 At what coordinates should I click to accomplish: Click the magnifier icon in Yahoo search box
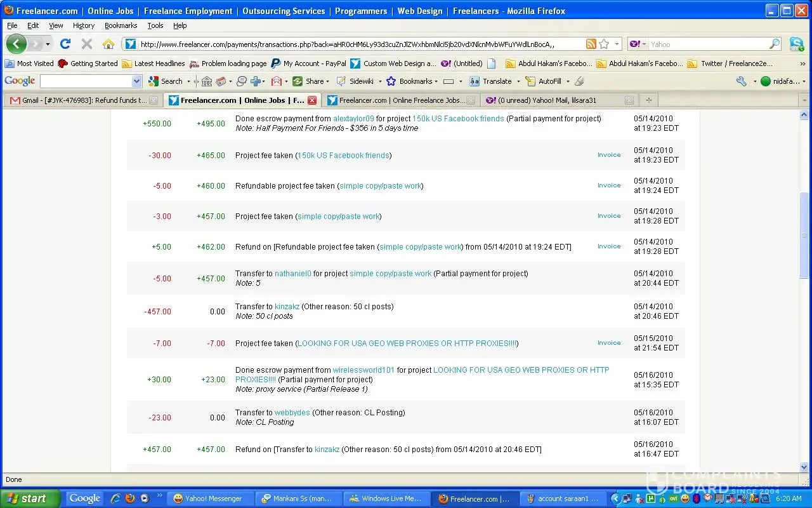click(x=775, y=44)
